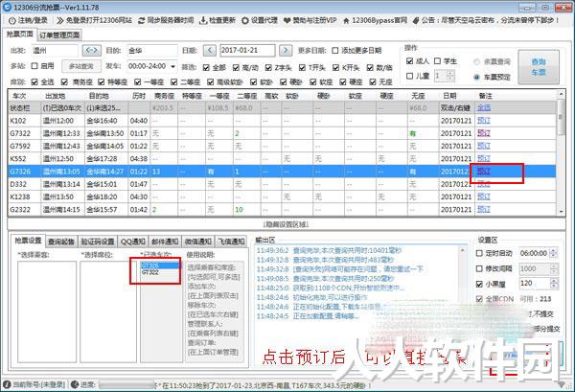Screen dimensions: 575x392
Task: Increase the 小黑屋 value stepper
Action: coord(554,281)
